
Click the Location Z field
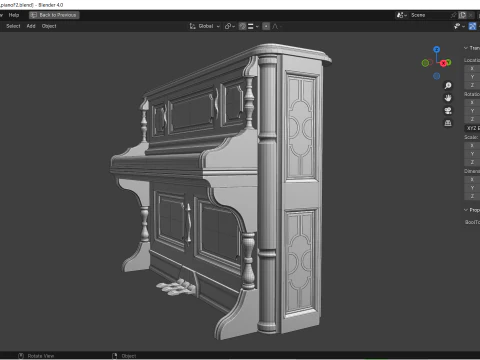tap(472, 85)
